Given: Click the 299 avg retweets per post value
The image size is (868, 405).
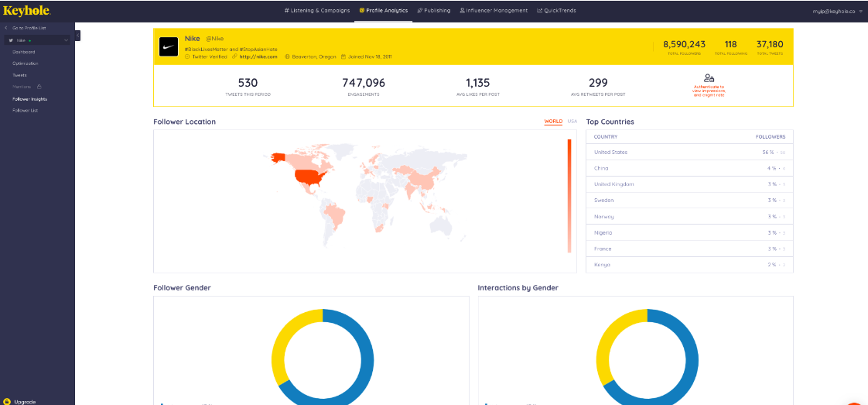Looking at the screenshot, I should pyautogui.click(x=598, y=83).
